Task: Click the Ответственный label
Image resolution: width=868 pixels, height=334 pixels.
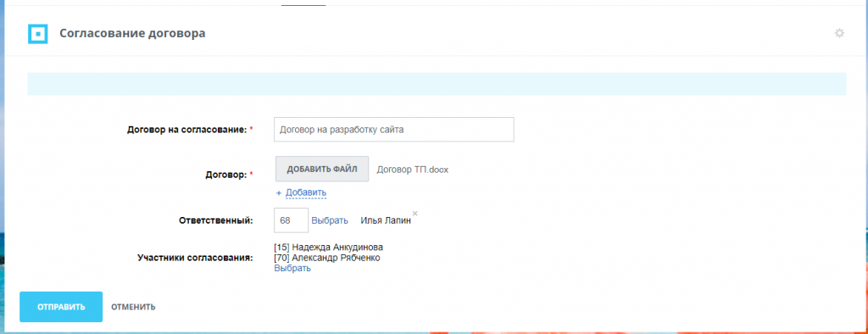Action: click(x=216, y=220)
